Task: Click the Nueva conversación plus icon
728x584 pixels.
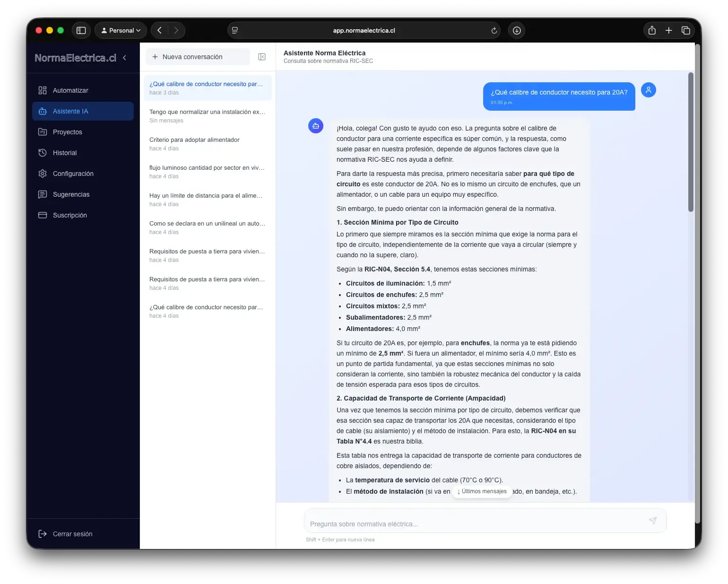Action: pos(155,57)
